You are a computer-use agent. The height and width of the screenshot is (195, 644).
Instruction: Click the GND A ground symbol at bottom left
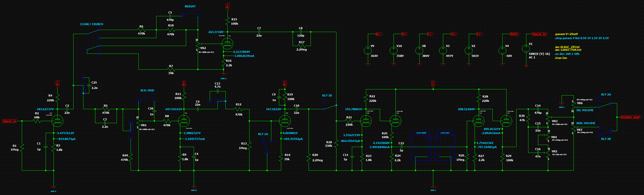tap(53, 188)
